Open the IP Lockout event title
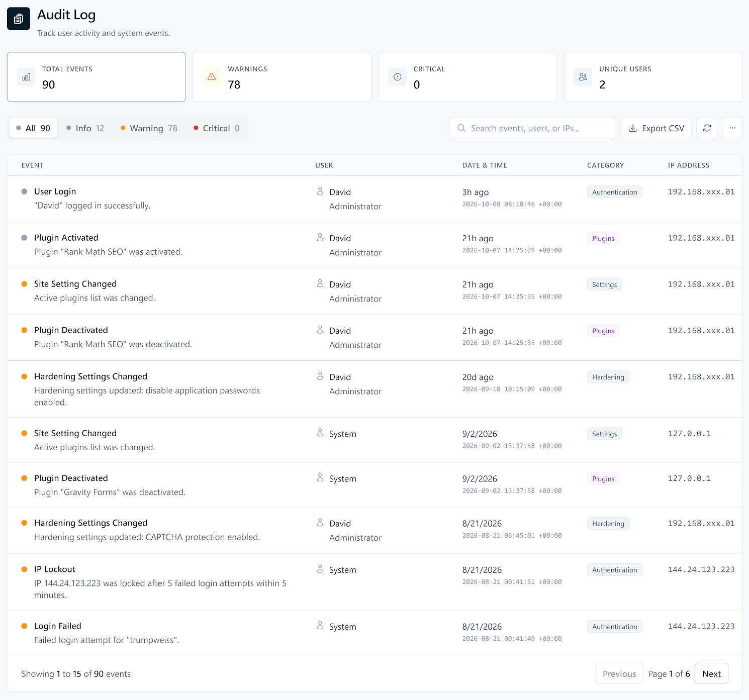749x700 pixels. [55, 569]
